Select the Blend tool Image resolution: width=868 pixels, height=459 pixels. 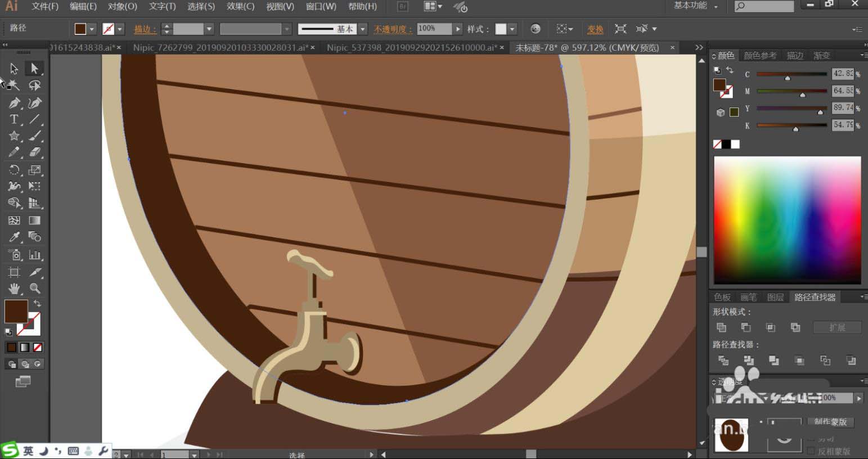(34, 237)
